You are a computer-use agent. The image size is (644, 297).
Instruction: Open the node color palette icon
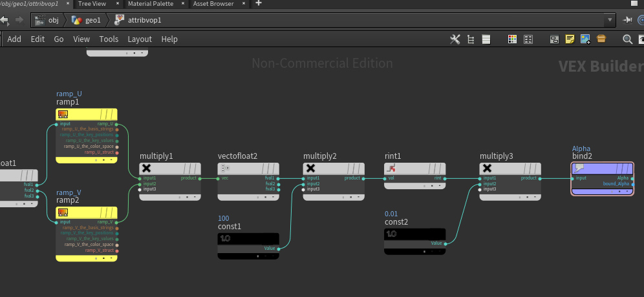[512, 39]
